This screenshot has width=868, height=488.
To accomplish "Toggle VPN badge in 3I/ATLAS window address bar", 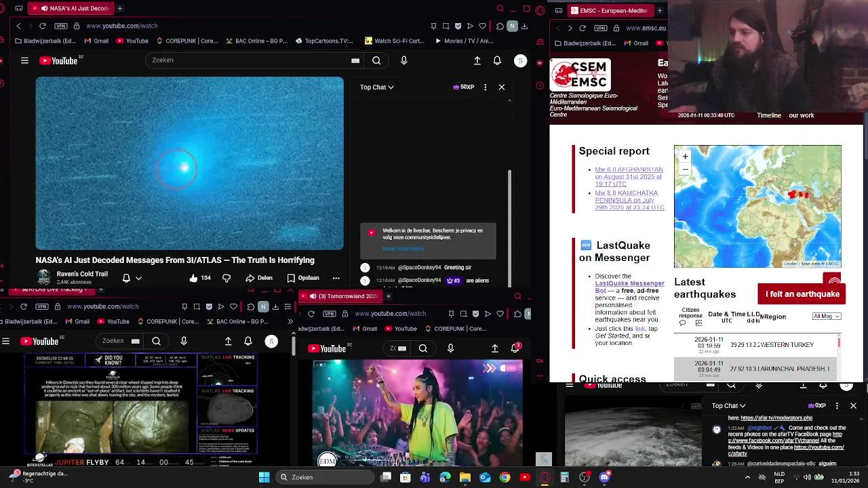I will point(42,306).
